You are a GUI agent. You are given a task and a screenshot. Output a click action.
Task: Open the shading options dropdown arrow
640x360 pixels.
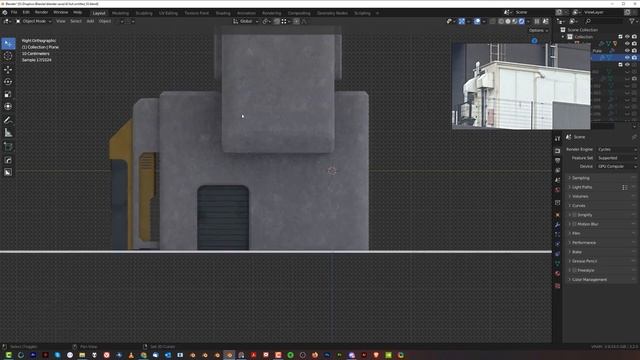tap(528, 21)
